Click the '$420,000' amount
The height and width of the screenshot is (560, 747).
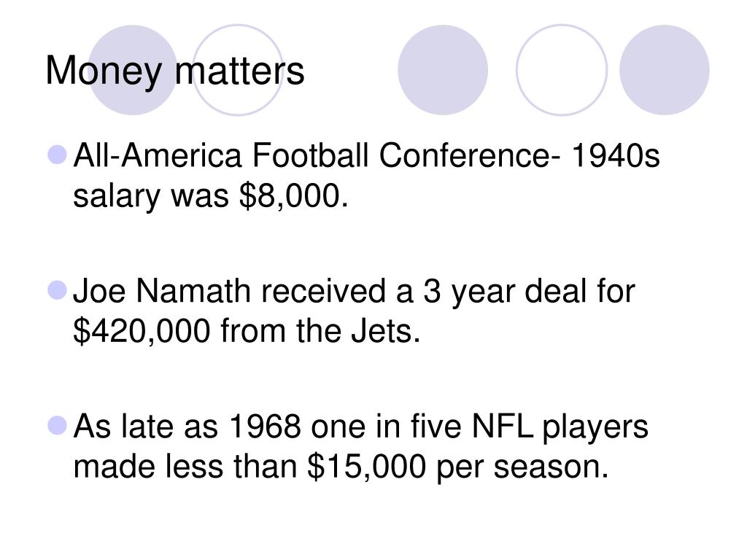click(x=142, y=331)
